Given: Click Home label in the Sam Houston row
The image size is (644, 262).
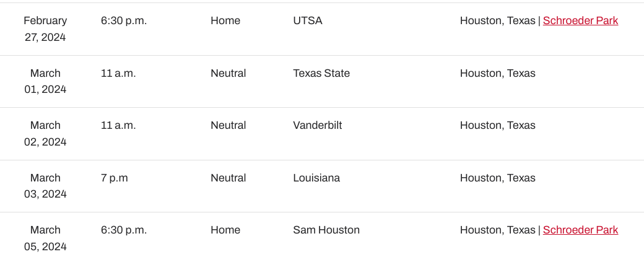Looking at the screenshot, I should [225, 230].
